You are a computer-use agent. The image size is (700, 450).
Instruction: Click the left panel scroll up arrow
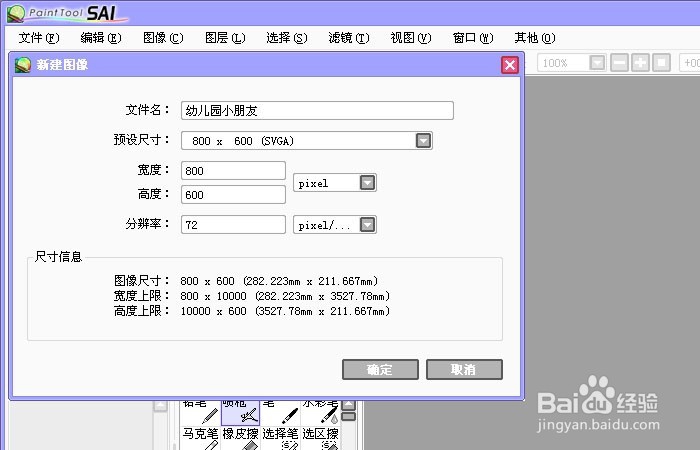(160, 405)
